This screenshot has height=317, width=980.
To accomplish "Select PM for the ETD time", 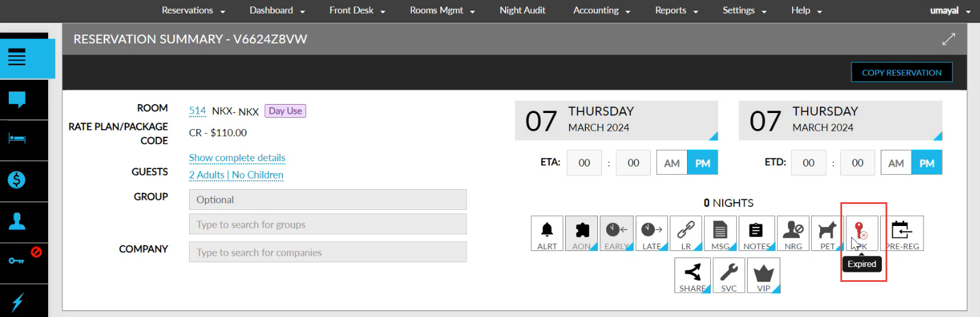I will pyautogui.click(x=927, y=163).
